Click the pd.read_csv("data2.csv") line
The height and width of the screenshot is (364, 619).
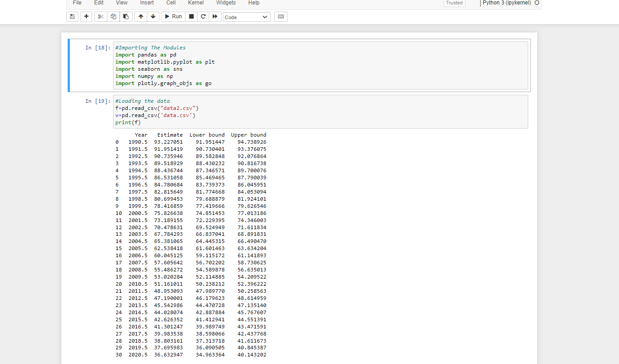(x=157, y=108)
